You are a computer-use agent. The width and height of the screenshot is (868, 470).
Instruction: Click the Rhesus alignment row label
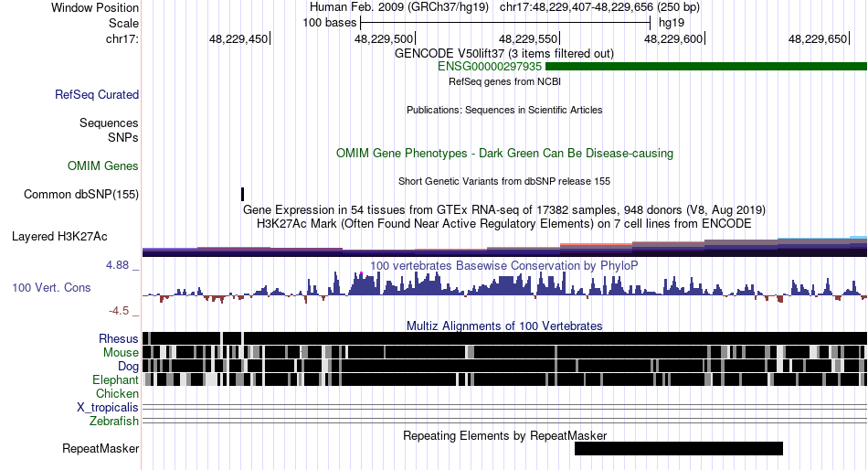click(x=119, y=338)
